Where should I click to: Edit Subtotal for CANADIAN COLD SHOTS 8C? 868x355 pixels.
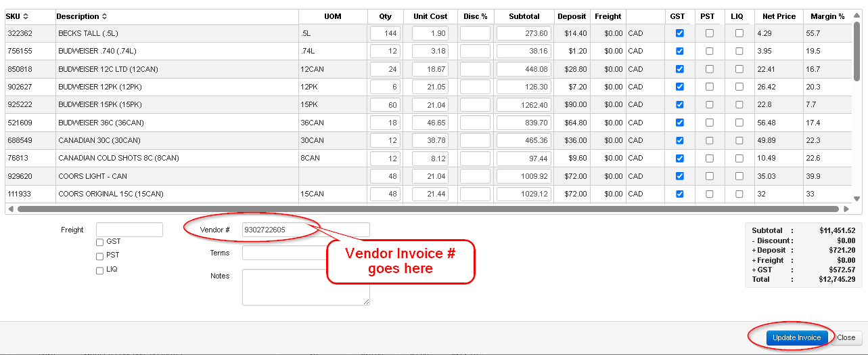(524, 158)
